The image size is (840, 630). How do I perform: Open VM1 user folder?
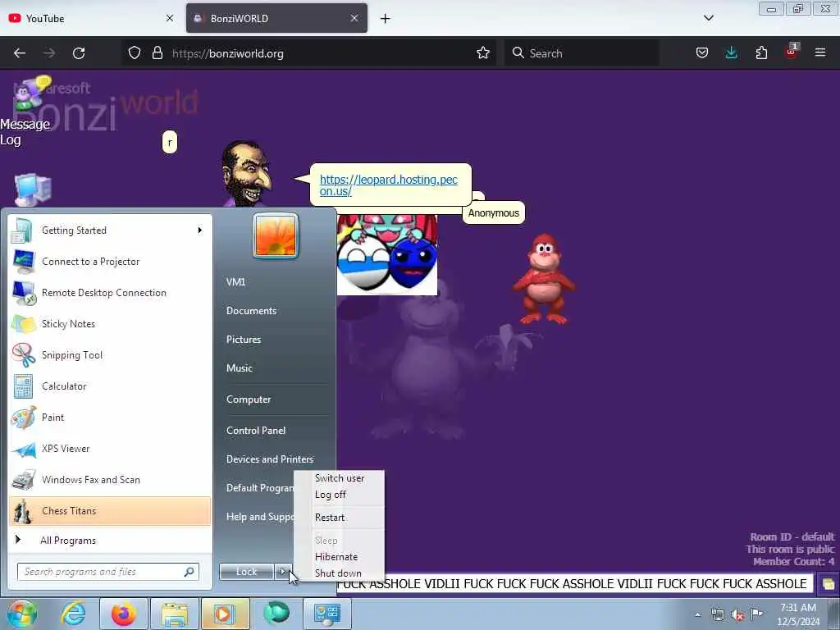pos(235,282)
